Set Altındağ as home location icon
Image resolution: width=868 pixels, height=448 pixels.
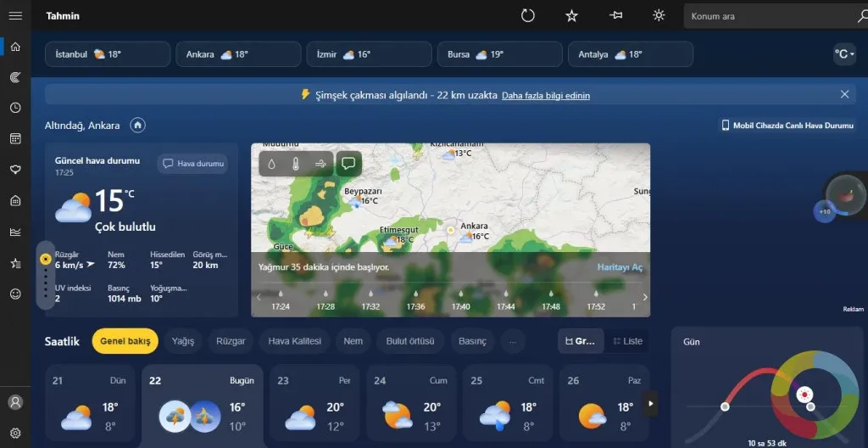click(x=138, y=126)
